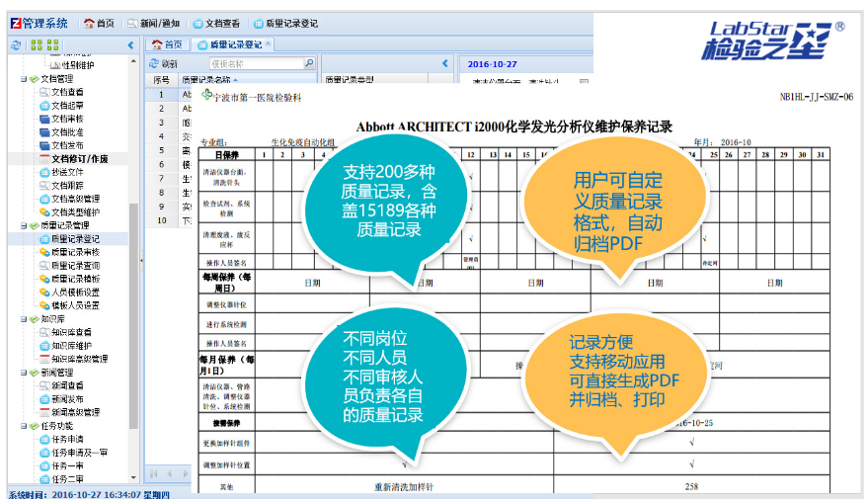The image size is (868, 504).
Task: Click the next-page pager arrow under the list
Action: click(x=186, y=473)
